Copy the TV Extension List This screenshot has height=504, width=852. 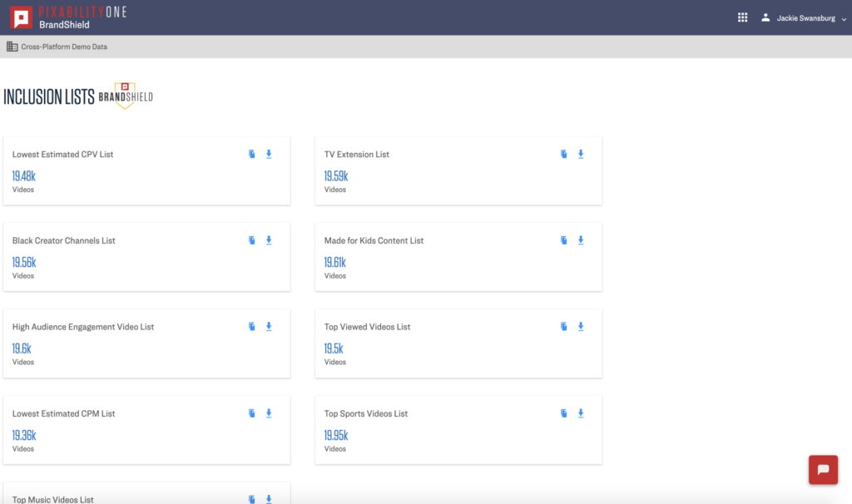pyautogui.click(x=564, y=154)
